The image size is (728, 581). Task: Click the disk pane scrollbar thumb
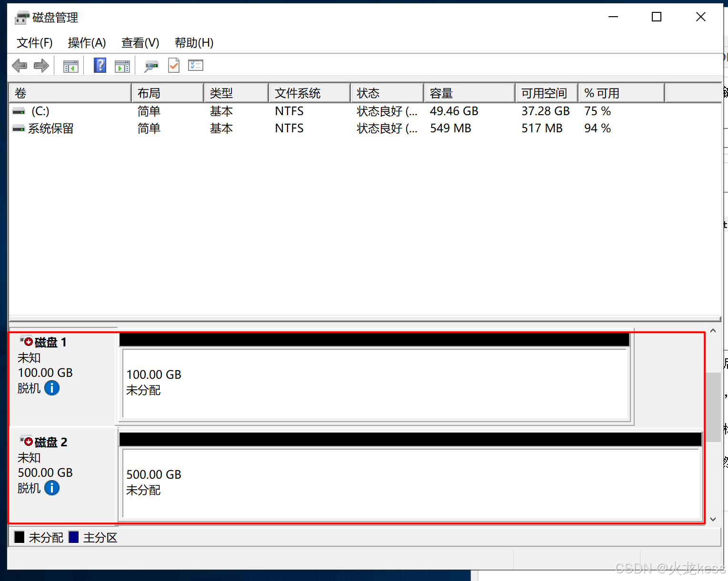point(713,407)
